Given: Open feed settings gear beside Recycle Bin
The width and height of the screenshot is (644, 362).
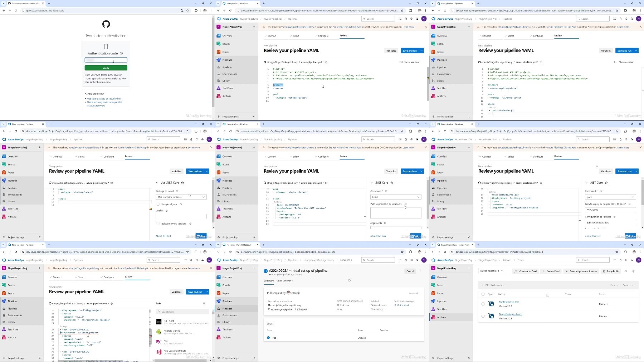Looking at the screenshot, I should click(625, 271).
